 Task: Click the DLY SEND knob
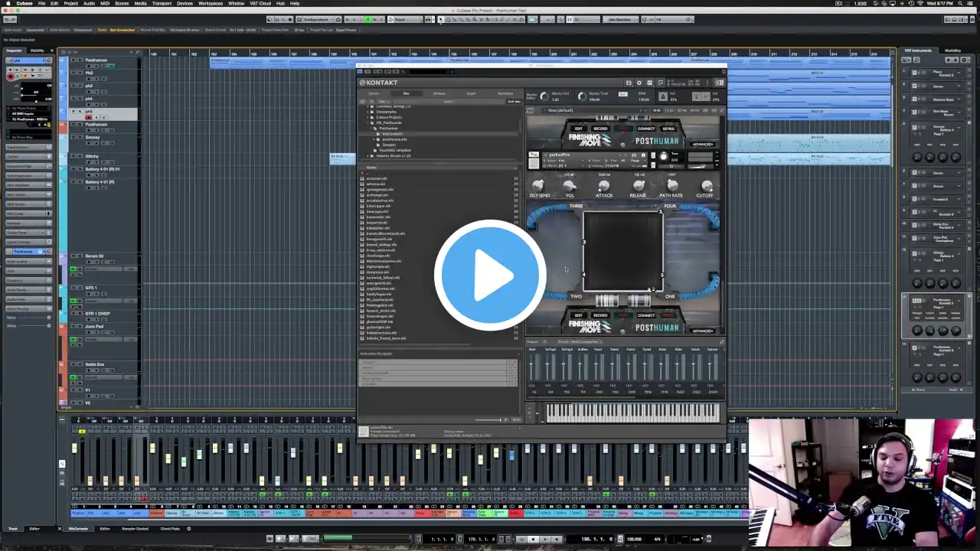pyautogui.click(x=538, y=186)
